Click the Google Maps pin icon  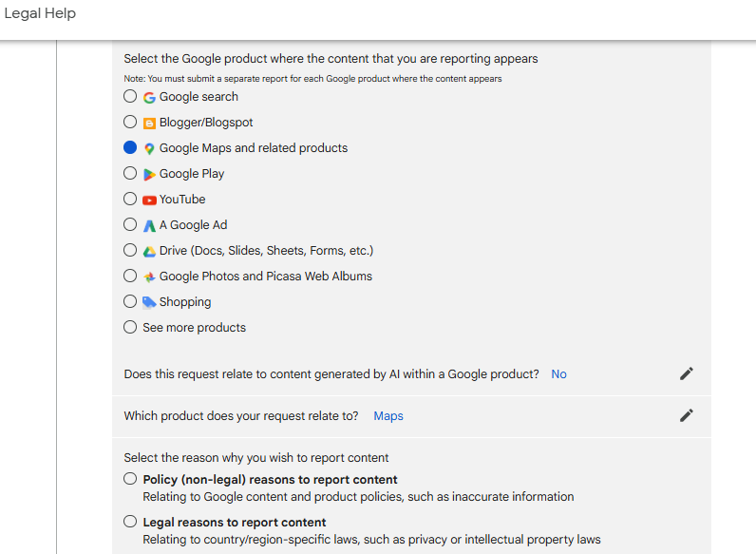[x=149, y=148]
